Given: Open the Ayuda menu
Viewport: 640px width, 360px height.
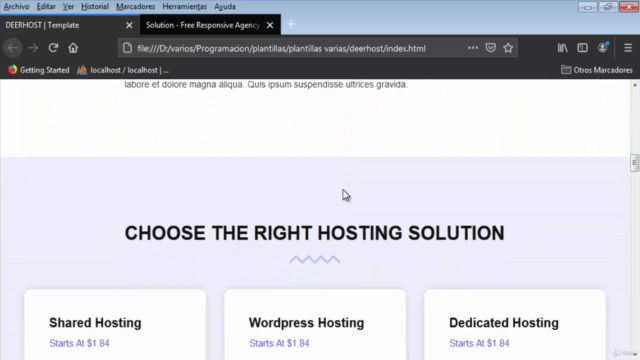Looking at the screenshot, I should point(225,7).
